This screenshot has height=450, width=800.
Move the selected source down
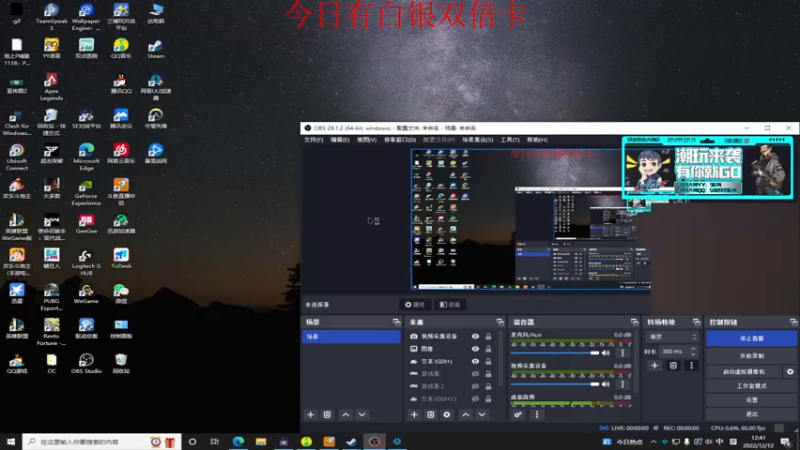[x=482, y=415]
